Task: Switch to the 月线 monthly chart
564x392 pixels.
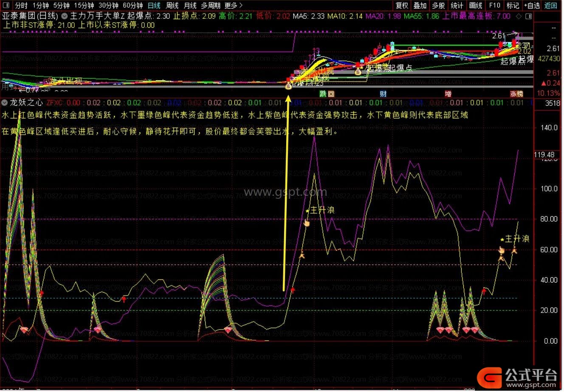Action: click(x=190, y=6)
